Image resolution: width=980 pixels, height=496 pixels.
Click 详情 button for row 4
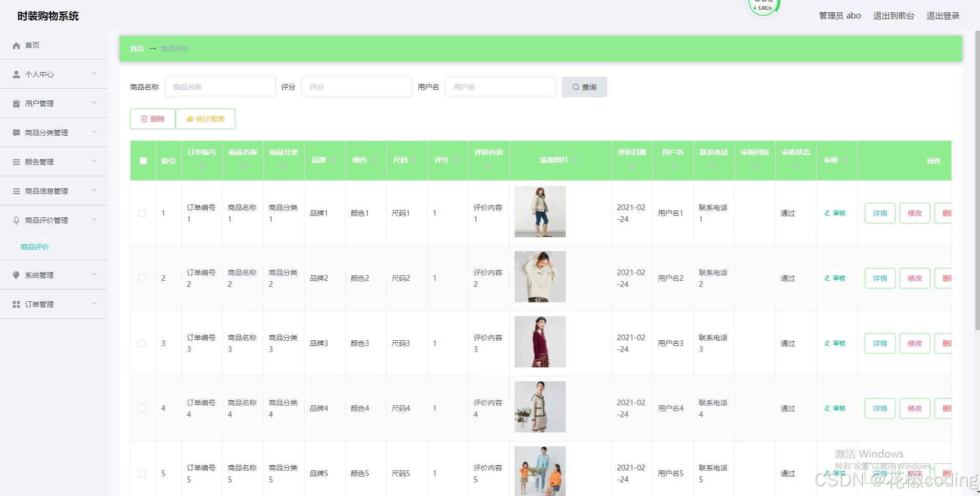pos(880,408)
